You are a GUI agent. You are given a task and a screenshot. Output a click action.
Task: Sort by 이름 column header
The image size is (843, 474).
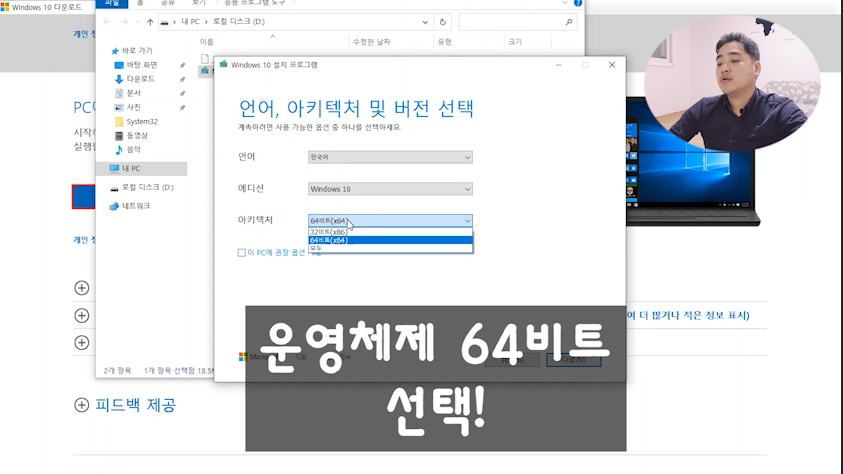coord(206,42)
